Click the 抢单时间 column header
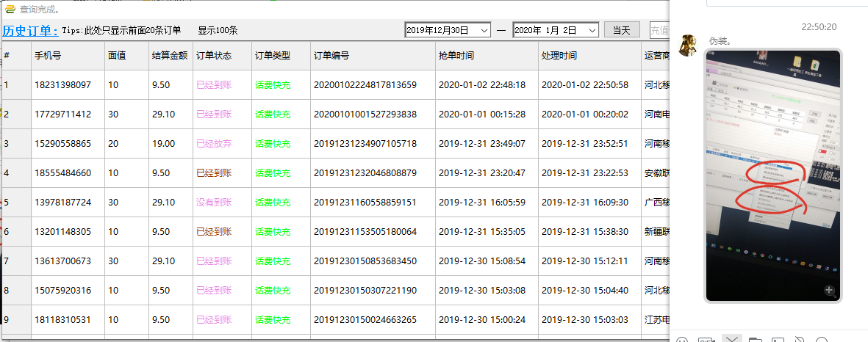Screen dimensions: 868x342 [456, 56]
